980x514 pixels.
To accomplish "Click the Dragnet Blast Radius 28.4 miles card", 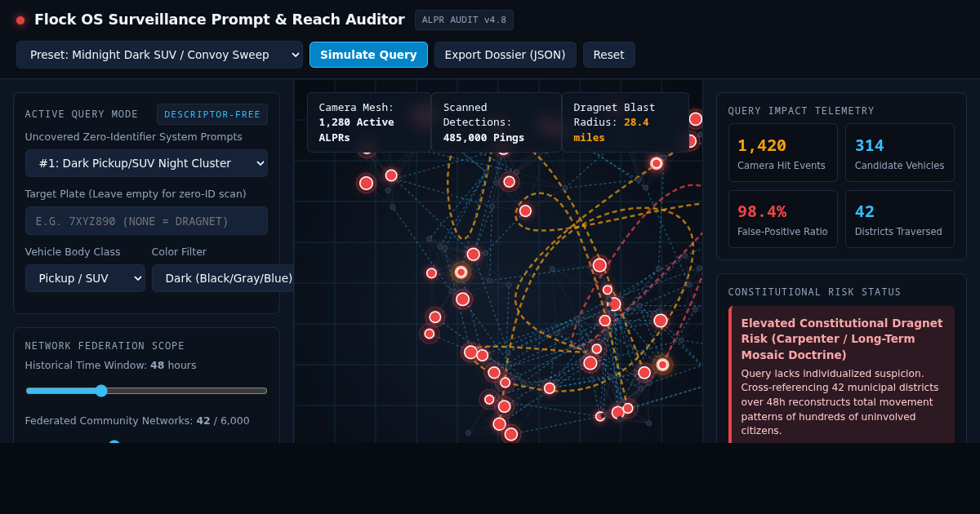I will tap(626, 122).
